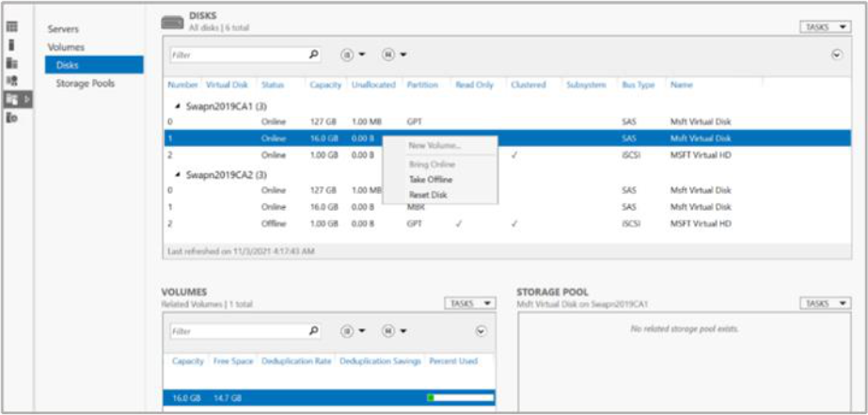Screen dimensions: 868x415
Task: Open the Disks TASKS dropdown
Action: (827, 27)
